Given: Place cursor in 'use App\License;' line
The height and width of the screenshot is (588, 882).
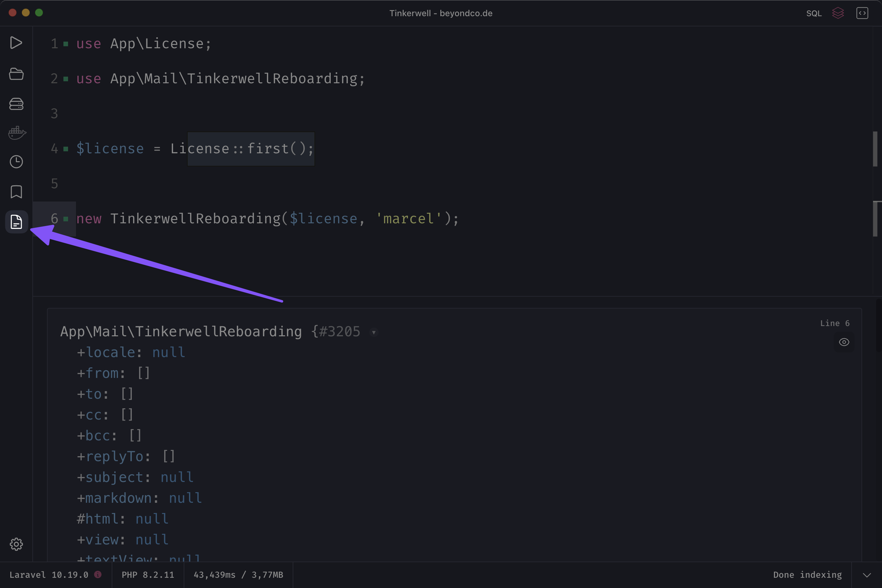Looking at the screenshot, I should coord(144,44).
